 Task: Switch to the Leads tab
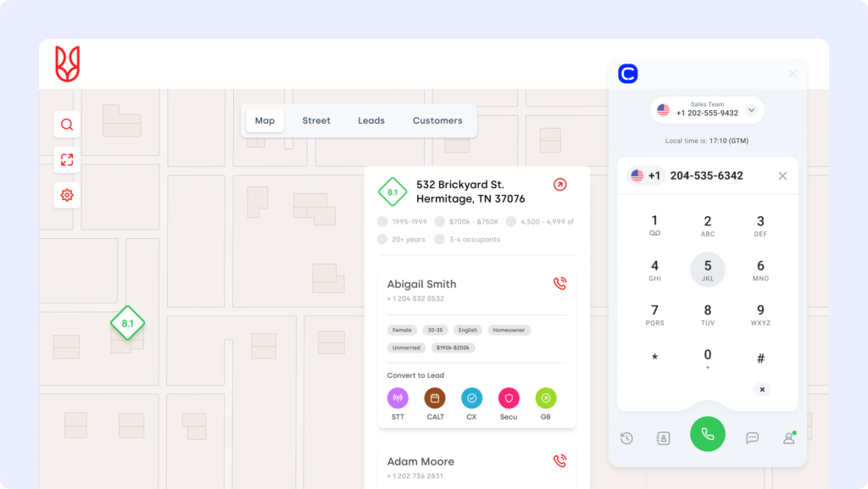tap(371, 120)
